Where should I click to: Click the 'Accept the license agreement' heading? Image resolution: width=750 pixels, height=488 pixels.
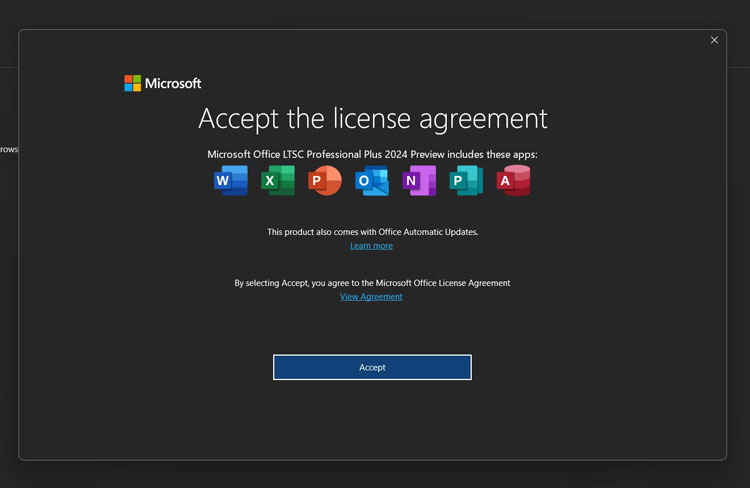pos(373,119)
